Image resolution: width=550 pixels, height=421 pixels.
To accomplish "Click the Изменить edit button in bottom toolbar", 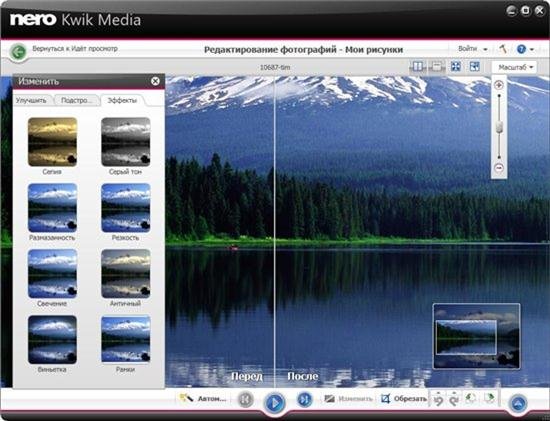I will (x=348, y=399).
